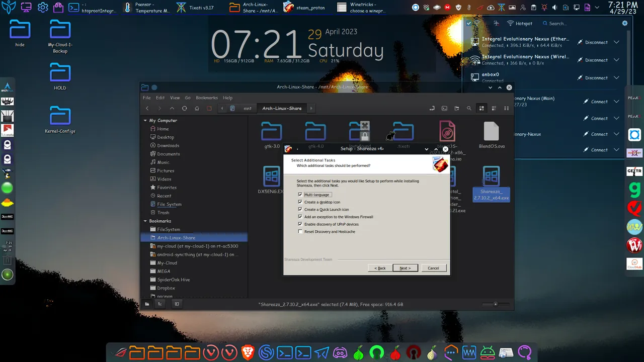Click the search icon in file manager
The width and height of the screenshot is (644, 362).
469,108
